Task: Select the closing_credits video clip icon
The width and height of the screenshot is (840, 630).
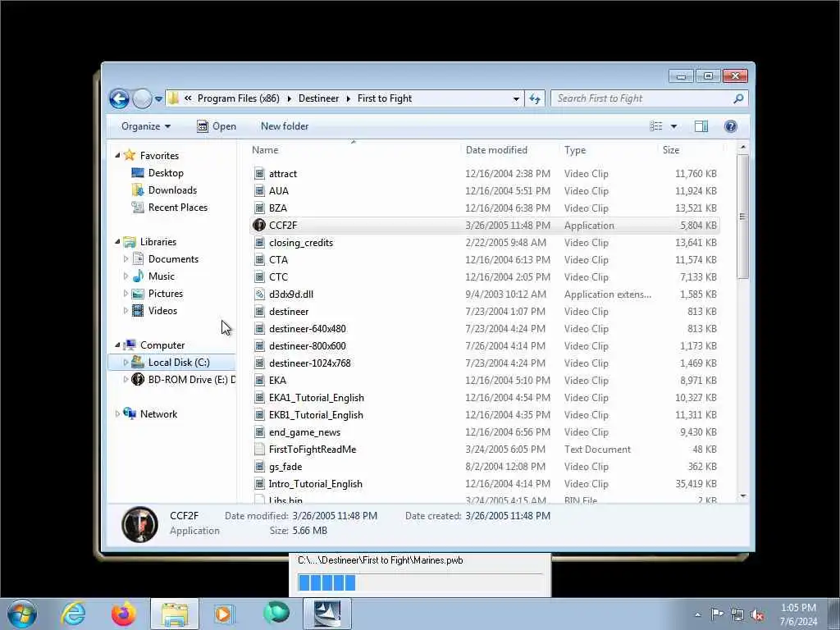Action: [259, 243]
